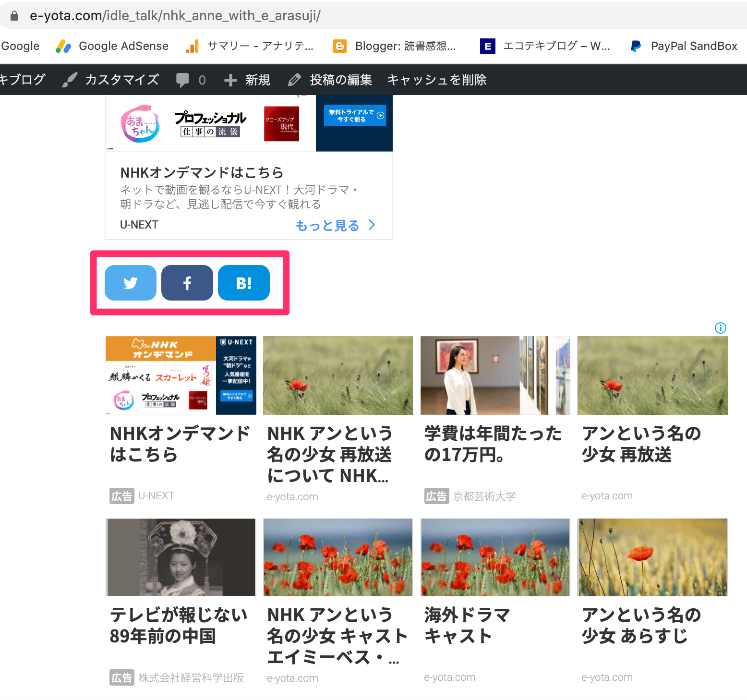The width and height of the screenshot is (747, 700).
Task: Click the NHKオンデマンドはこちら grid card title
Action: point(180,444)
